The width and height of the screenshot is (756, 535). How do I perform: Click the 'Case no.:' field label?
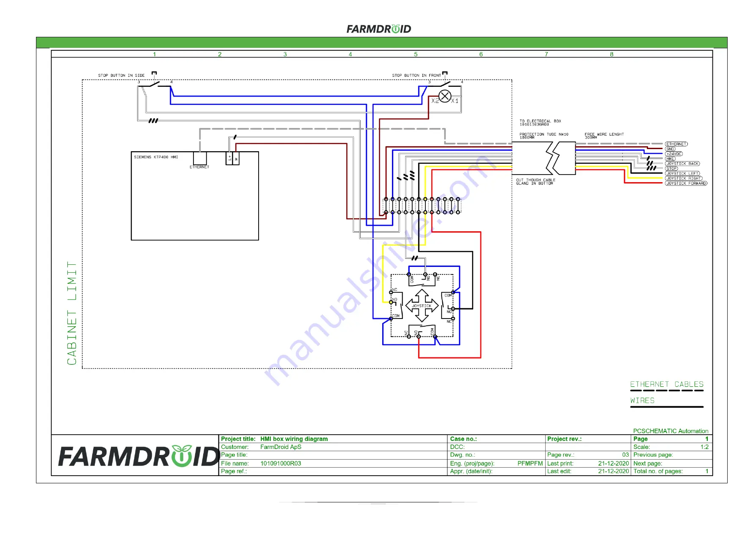(463, 439)
